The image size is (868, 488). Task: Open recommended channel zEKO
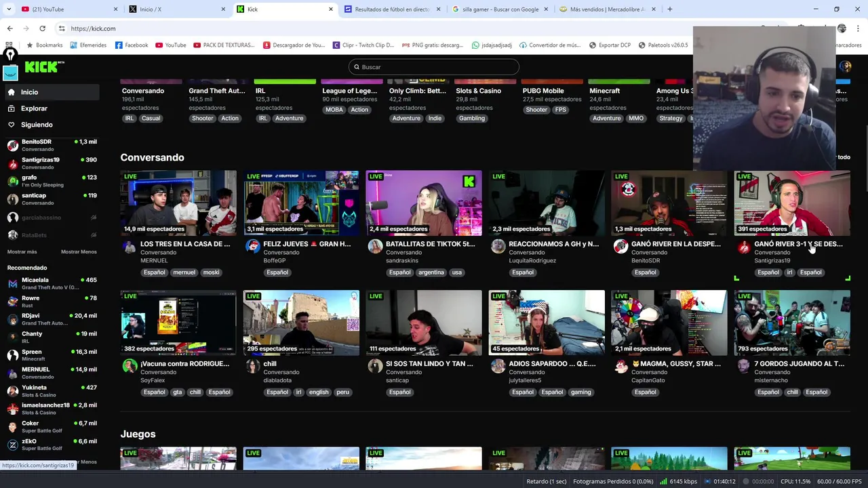[x=52, y=445]
